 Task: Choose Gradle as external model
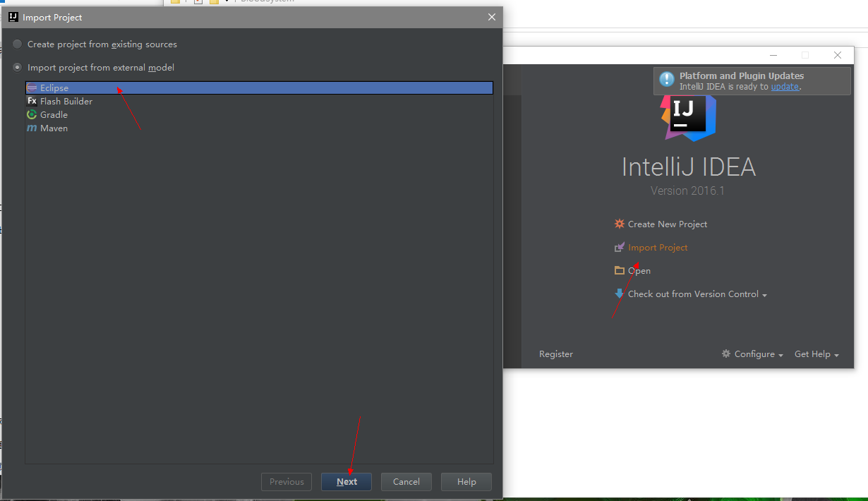259,115
